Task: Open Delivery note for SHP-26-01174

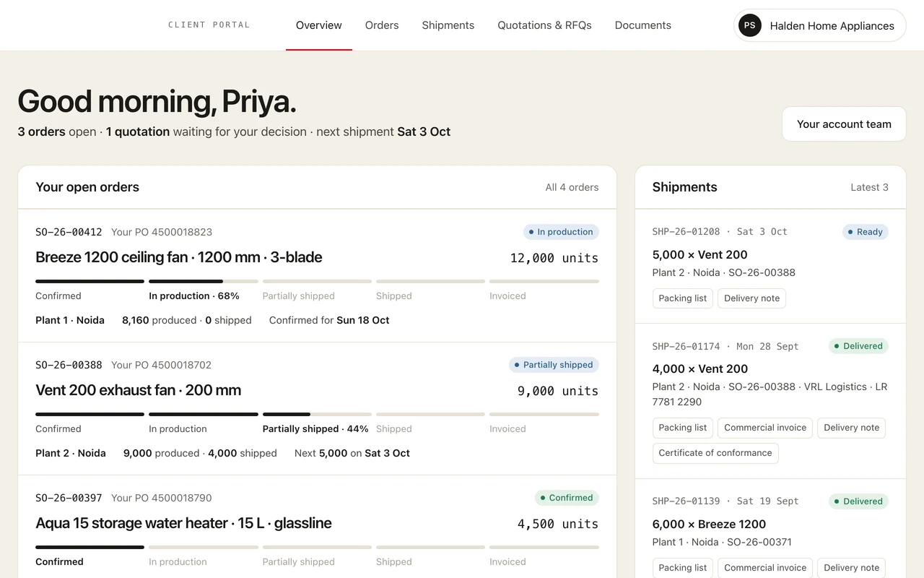Action: tap(851, 428)
